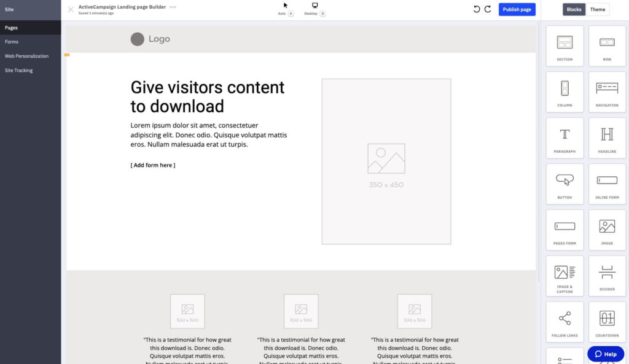Select the third testimonial image placeholder

coord(415,311)
